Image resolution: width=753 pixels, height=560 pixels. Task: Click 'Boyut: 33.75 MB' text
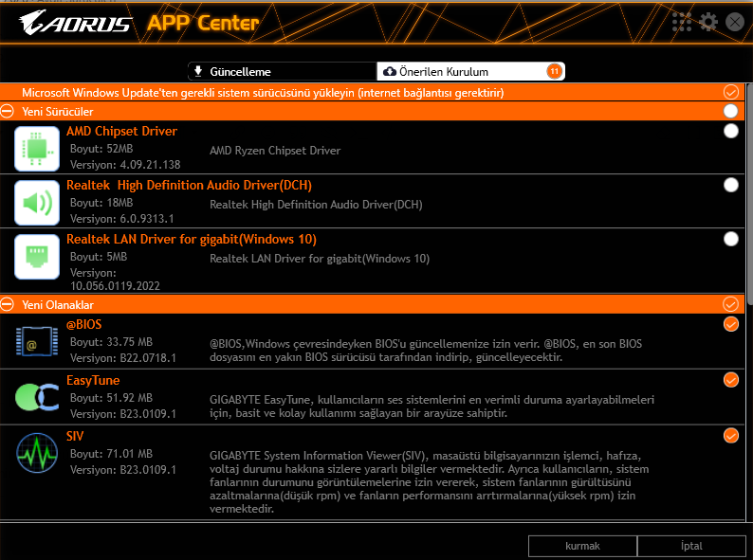pyautogui.click(x=111, y=342)
